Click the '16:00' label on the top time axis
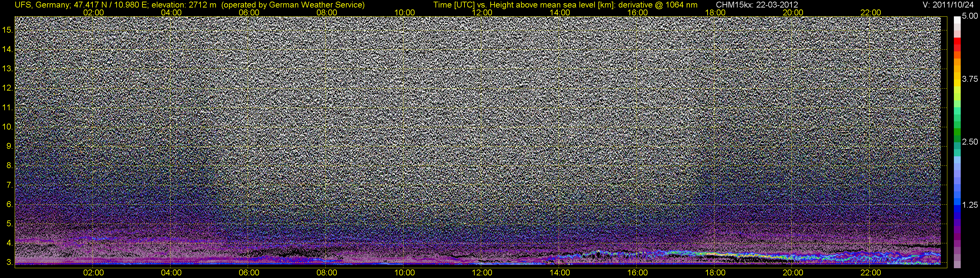The width and height of the screenshot is (980, 278). (638, 12)
